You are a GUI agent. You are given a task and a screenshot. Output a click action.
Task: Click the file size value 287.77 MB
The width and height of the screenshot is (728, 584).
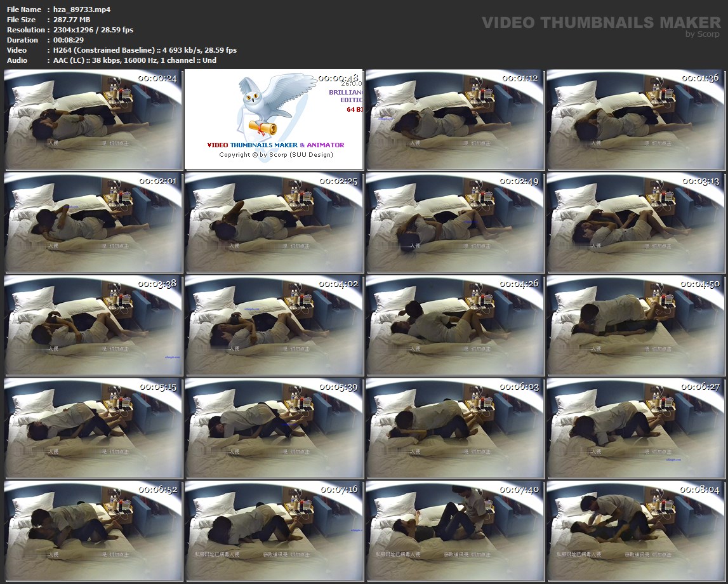pyautogui.click(x=72, y=20)
